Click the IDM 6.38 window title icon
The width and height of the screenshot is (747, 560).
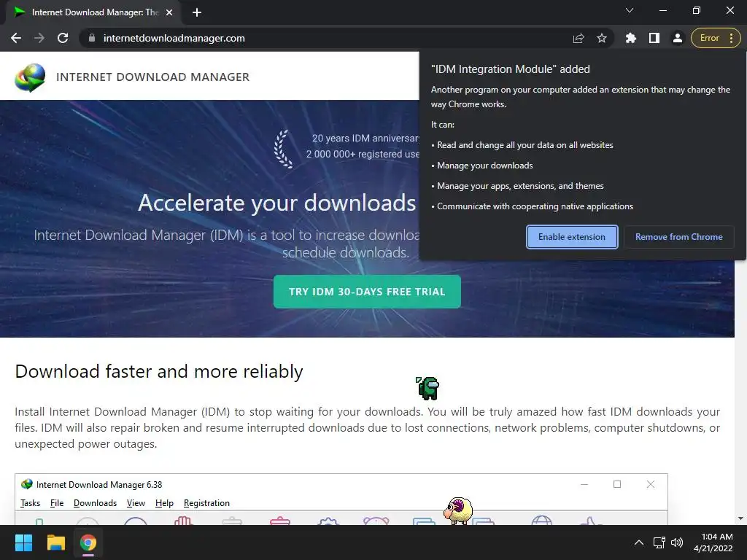(27, 484)
